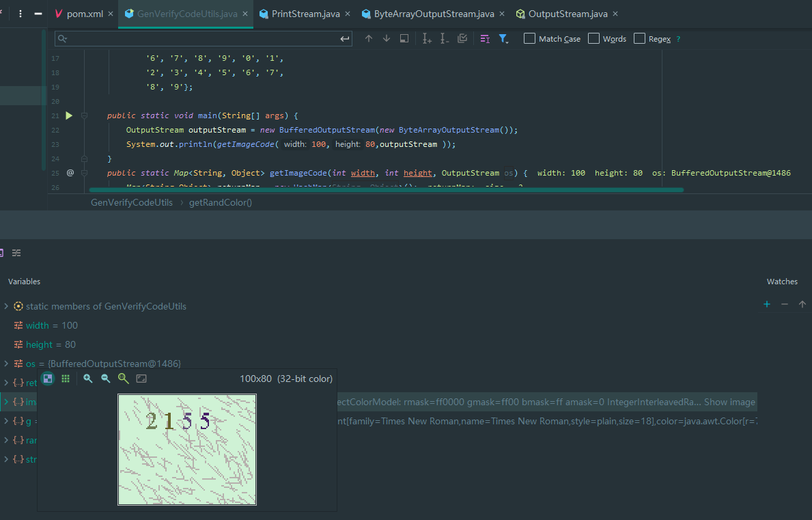Expand the os BufferedOutputStream variable
This screenshot has height=520, width=812.
6,364
